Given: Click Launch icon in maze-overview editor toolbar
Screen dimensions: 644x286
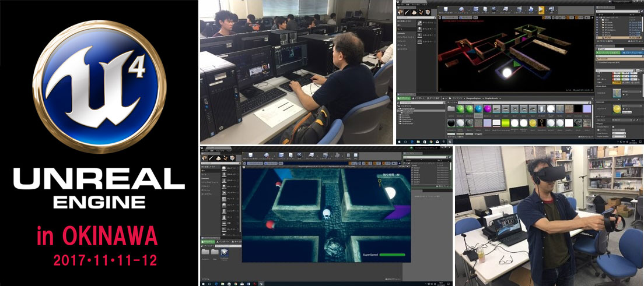Looking at the screenshot, I should pyautogui.click(x=552, y=9).
